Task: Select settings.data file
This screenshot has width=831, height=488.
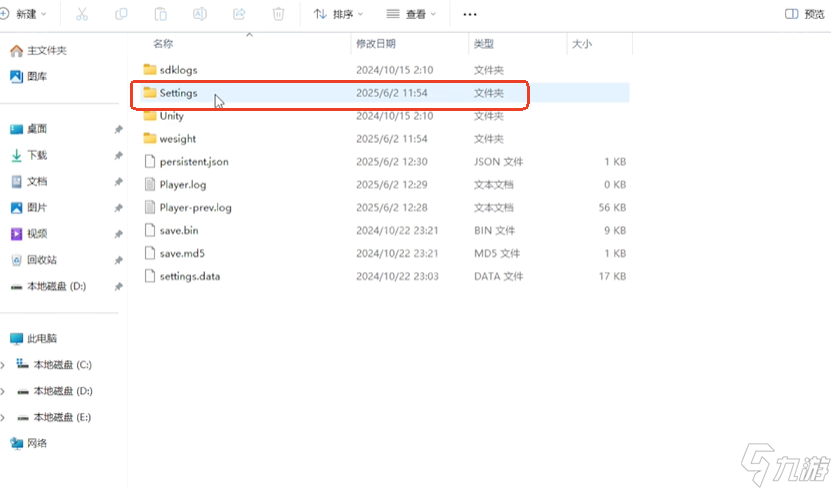Action: coord(384,276)
